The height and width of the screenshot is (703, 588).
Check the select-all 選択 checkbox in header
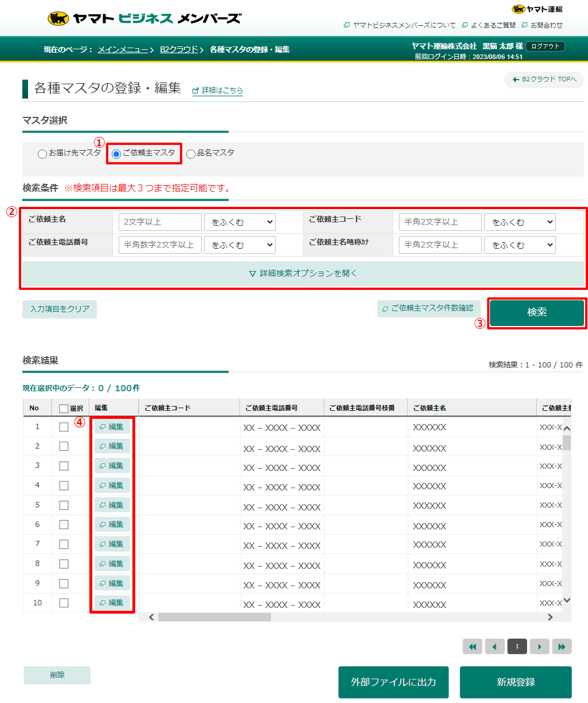pos(64,409)
